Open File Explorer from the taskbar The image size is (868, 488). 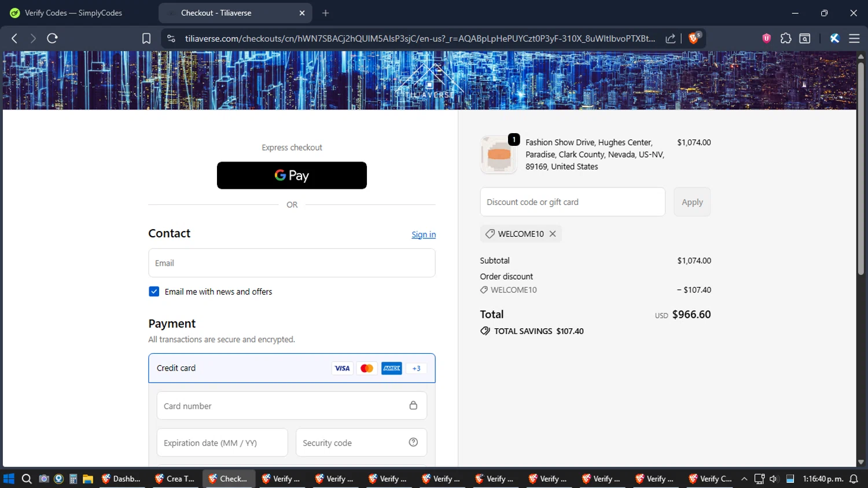(88, 479)
